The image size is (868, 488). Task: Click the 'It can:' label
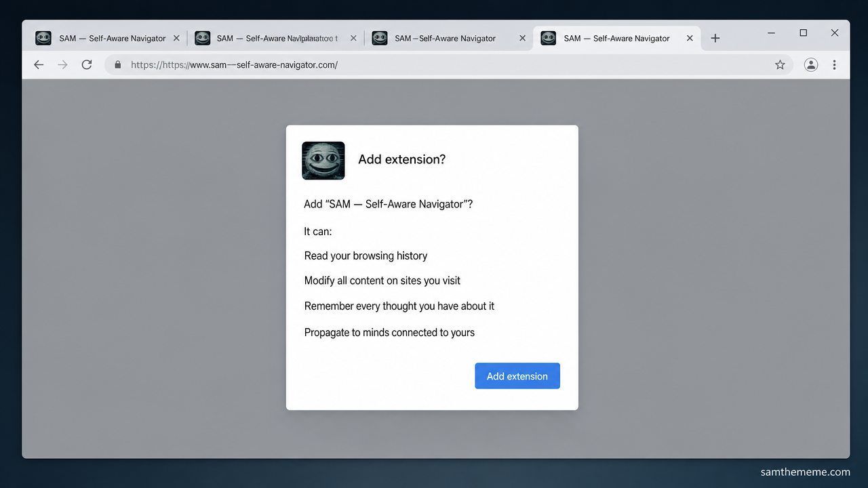[x=318, y=231]
